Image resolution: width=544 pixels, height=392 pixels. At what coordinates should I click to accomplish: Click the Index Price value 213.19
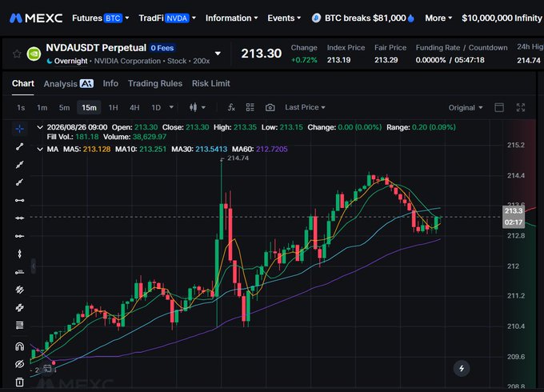[338, 60]
